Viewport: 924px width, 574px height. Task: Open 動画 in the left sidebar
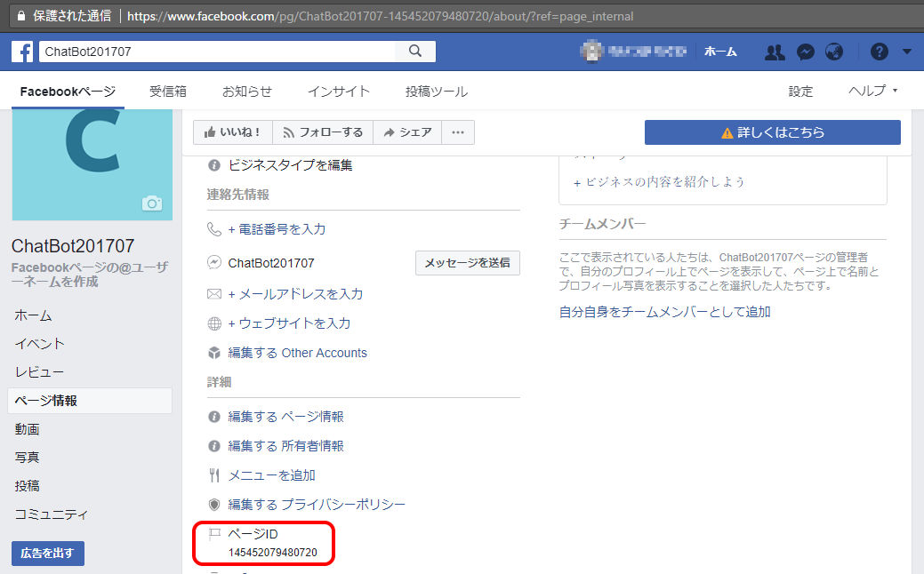pyautogui.click(x=27, y=429)
